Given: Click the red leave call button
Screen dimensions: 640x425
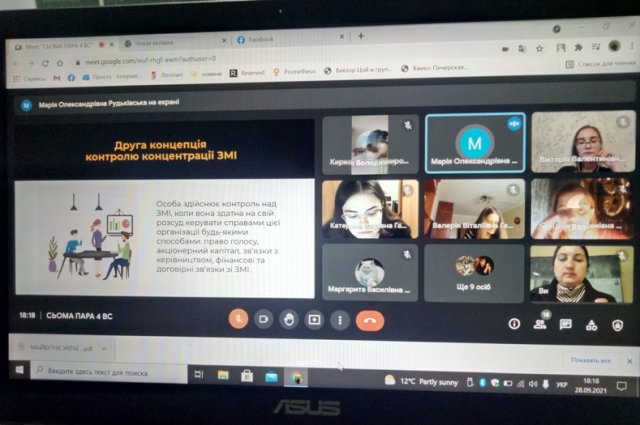Looking at the screenshot, I should 370,320.
